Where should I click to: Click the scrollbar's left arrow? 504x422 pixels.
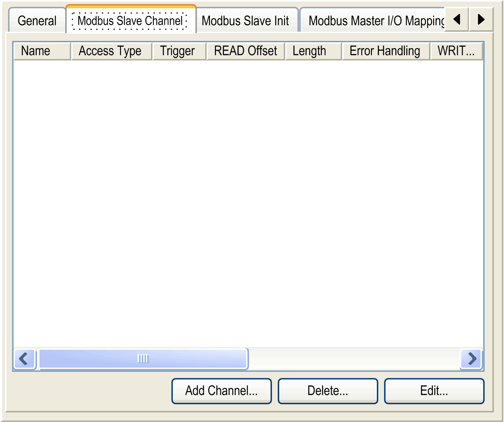click(x=24, y=359)
